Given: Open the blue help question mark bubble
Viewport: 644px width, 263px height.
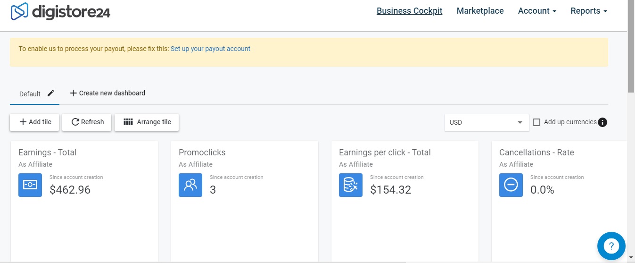Looking at the screenshot, I should 611,246.
